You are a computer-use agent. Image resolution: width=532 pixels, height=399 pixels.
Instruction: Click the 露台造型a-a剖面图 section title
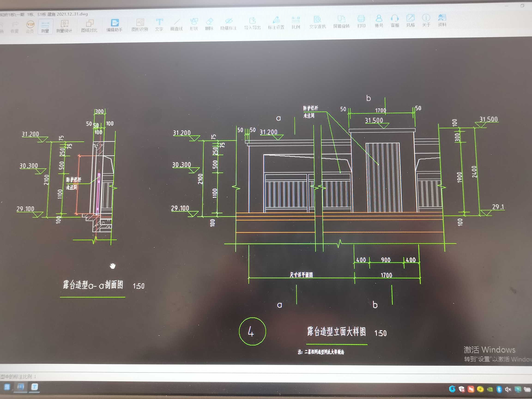pos(93,285)
